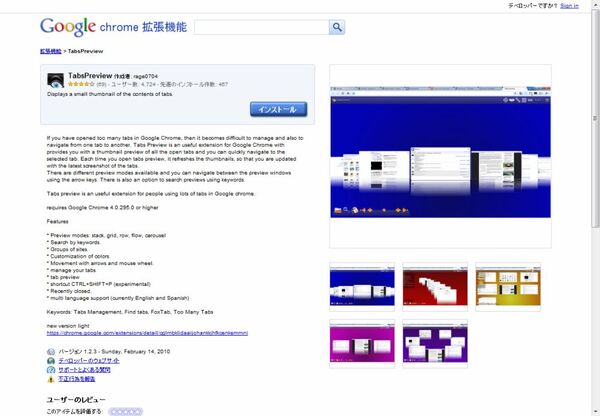The image size is (600, 416).
Task: Click the 'Features' heading text
Action: pyautogui.click(x=57, y=221)
